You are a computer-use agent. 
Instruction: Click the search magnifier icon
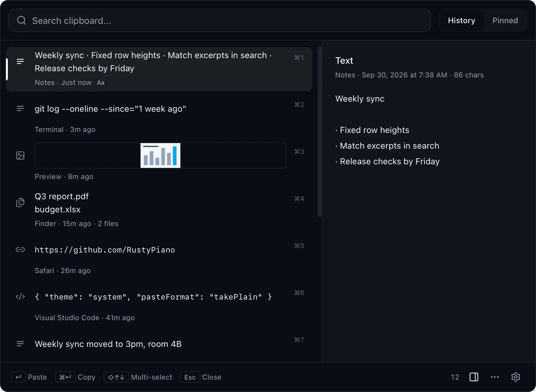click(22, 21)
